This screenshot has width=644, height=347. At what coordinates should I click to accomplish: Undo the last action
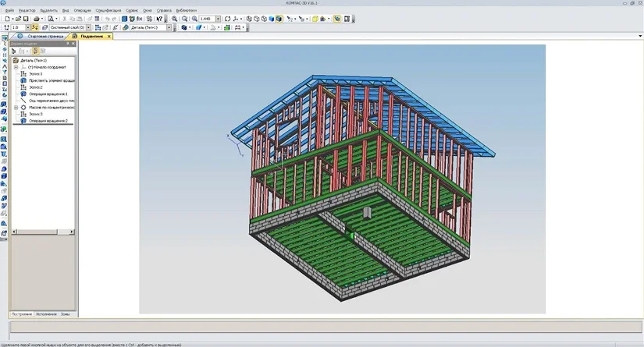[x=107, y=19]
